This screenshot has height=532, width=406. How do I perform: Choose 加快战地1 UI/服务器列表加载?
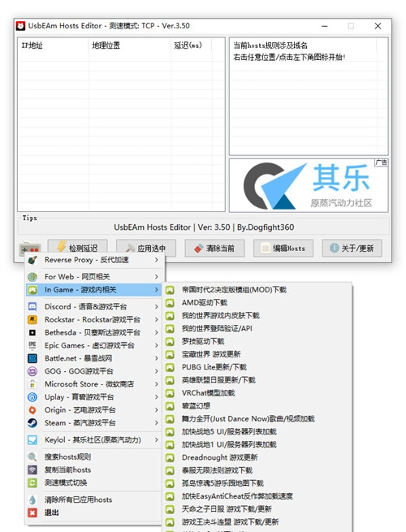[257, 444]
